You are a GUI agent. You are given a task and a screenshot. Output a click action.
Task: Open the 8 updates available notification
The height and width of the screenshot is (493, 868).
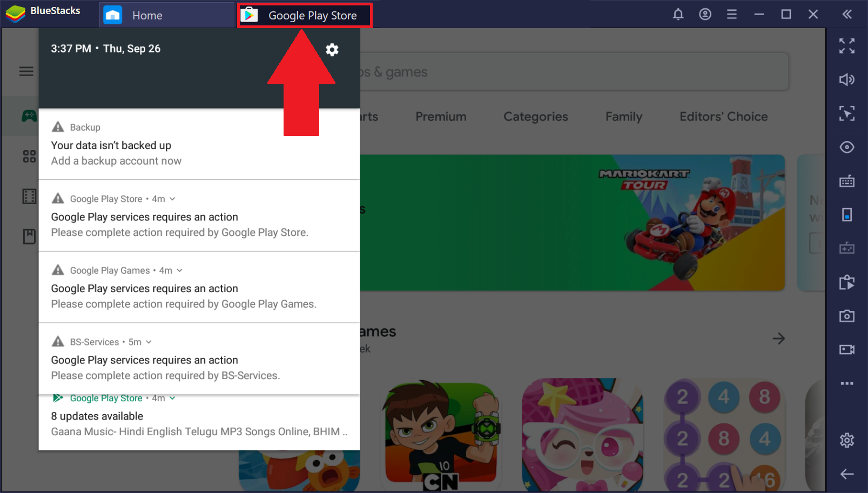tap(199, 422)
